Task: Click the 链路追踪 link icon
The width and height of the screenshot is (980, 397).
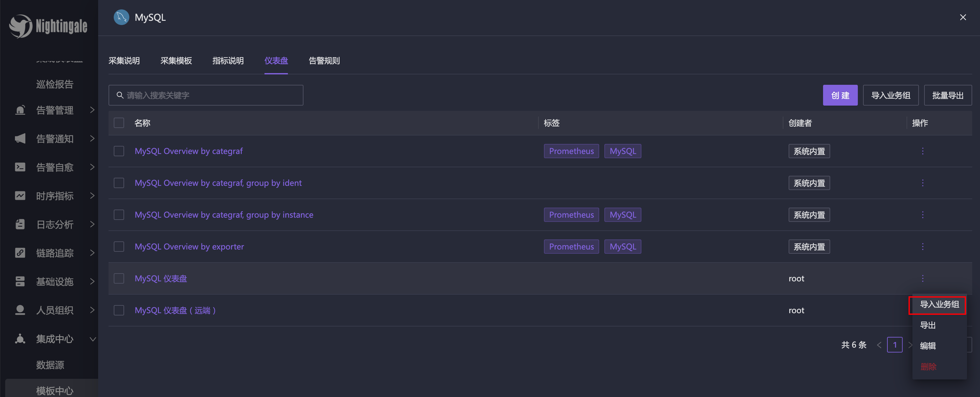Action: point(20,253)
